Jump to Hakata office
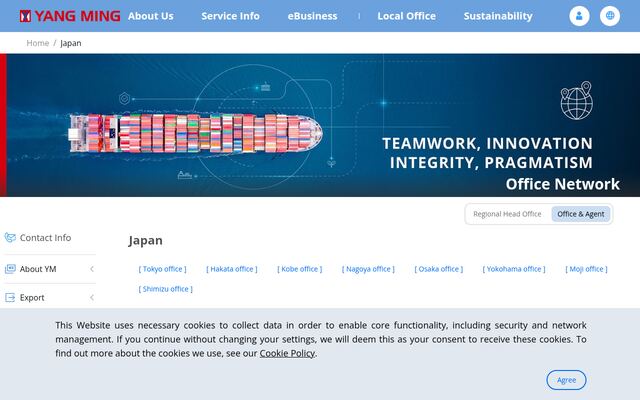640x400 pixels. click(232, 269)
